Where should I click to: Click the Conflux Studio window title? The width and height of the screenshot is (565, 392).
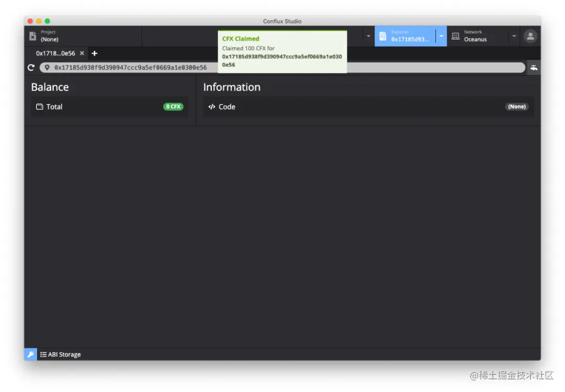coord(282,21)
